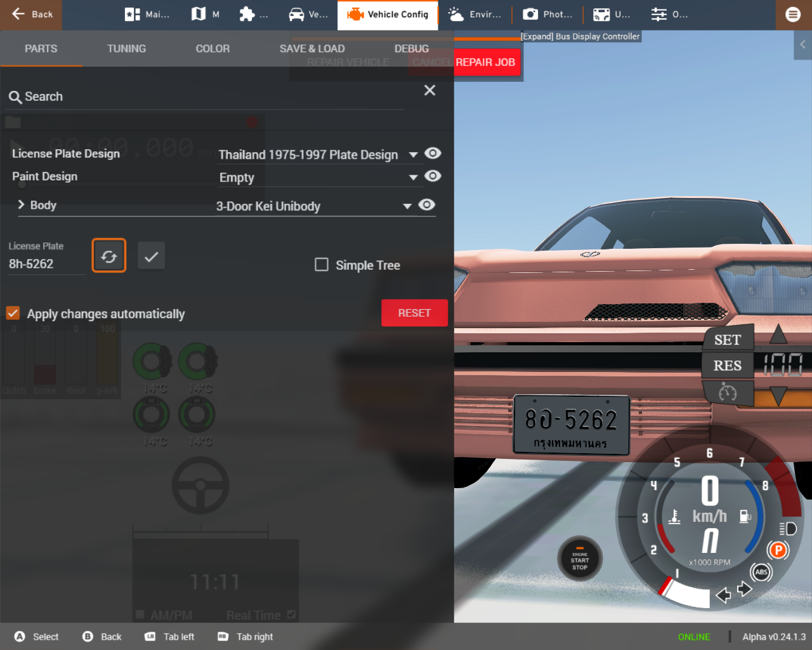Image resolution: width=812 pixels, height=650 pixels.
Task: Click the License Plate text field
Action: click(46, 264)
